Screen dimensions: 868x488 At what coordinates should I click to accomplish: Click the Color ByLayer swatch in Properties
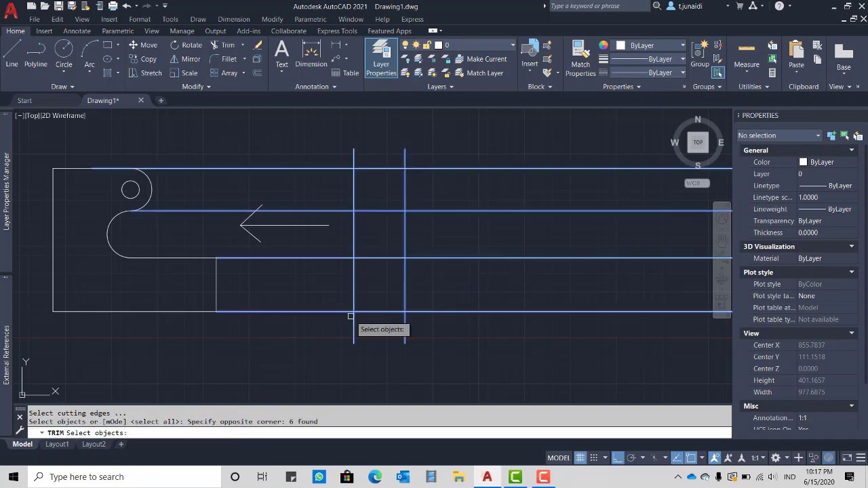pyautogui.click(x=803, y=162)
